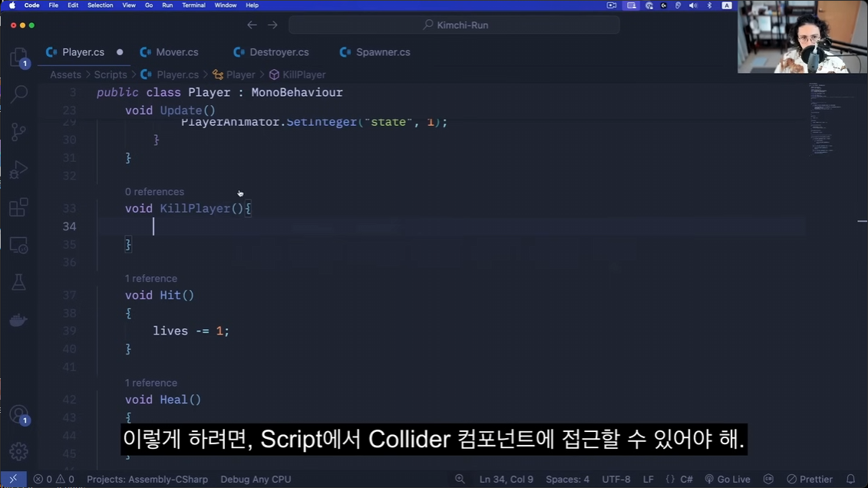Open the Manage gear settings
The height and width of the screenshot is (488, 868).
19,451
